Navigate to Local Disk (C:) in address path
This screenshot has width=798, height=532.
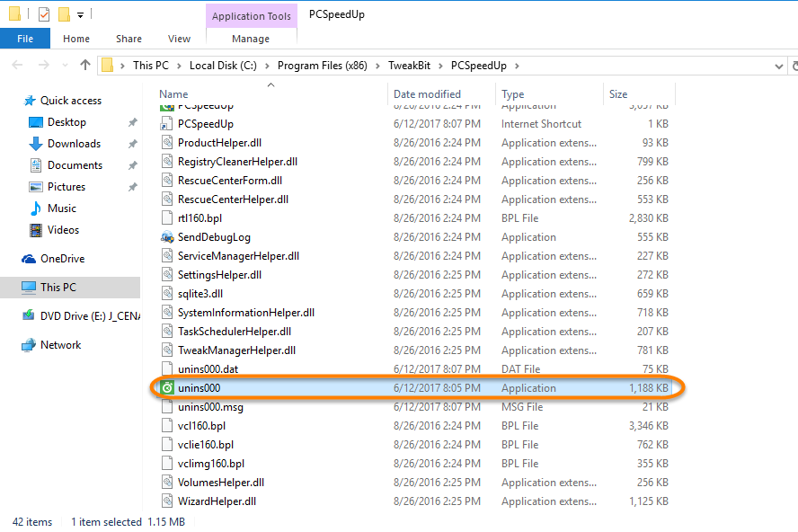[223, 66]
